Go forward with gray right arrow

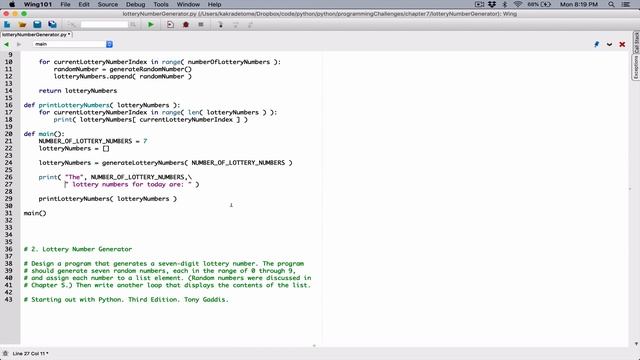(19, 44)
